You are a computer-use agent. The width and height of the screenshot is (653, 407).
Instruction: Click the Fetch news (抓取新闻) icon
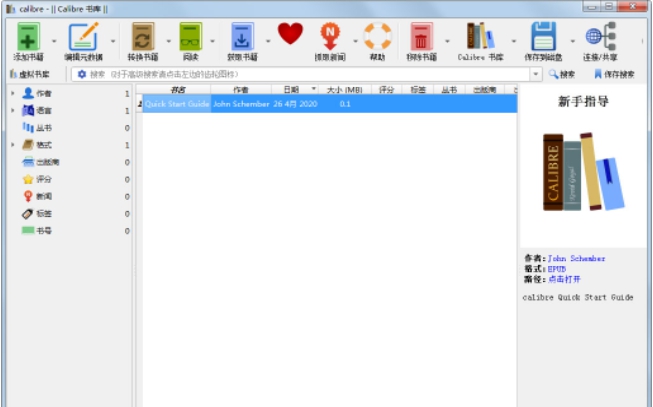tap(330, 37)
